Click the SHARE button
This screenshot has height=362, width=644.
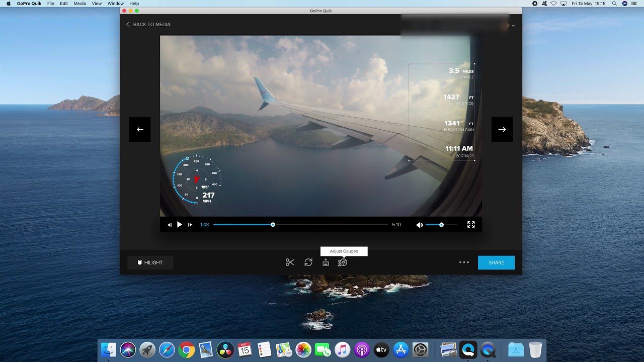coord(496,262)
